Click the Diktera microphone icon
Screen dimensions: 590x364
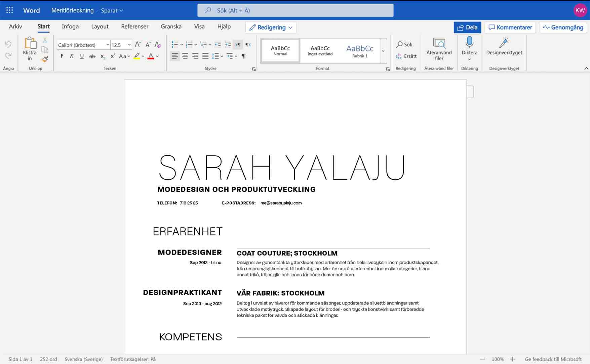469,43
